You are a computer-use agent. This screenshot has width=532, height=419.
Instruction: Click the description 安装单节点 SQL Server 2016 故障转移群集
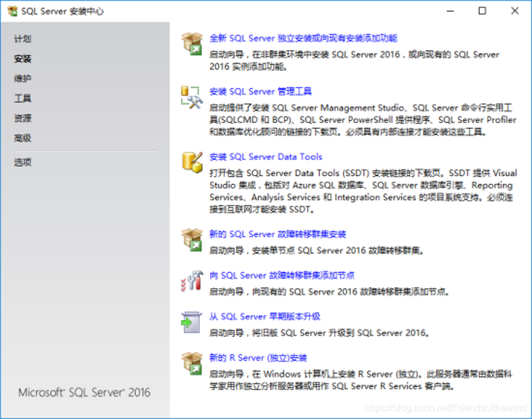tap(316, 251)
